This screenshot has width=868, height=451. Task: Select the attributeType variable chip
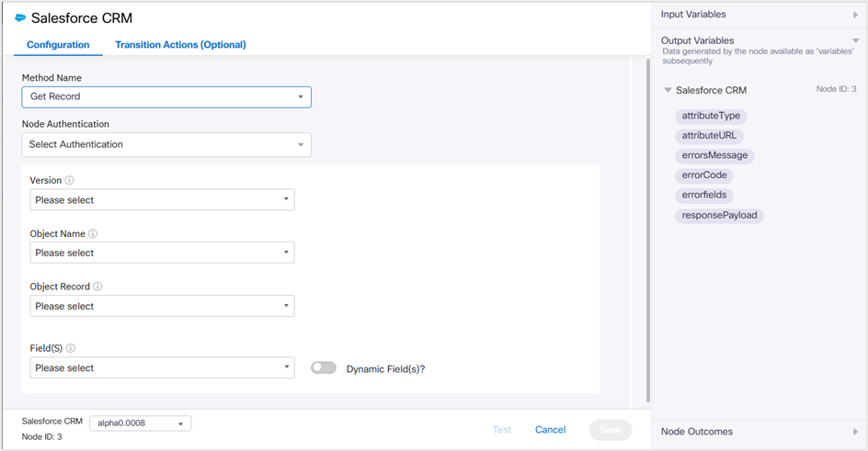click(x=711, y=116)
